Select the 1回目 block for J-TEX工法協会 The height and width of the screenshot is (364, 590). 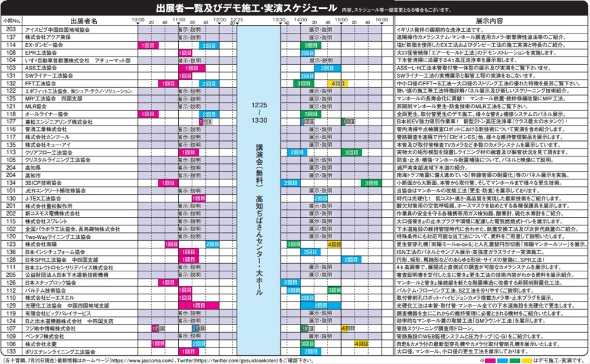[199, 198]
